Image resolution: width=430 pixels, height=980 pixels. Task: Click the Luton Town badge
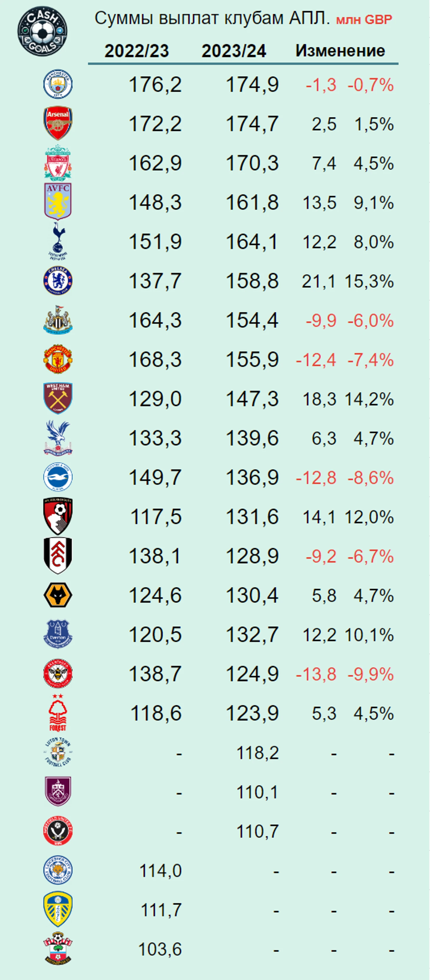point(58,752)
